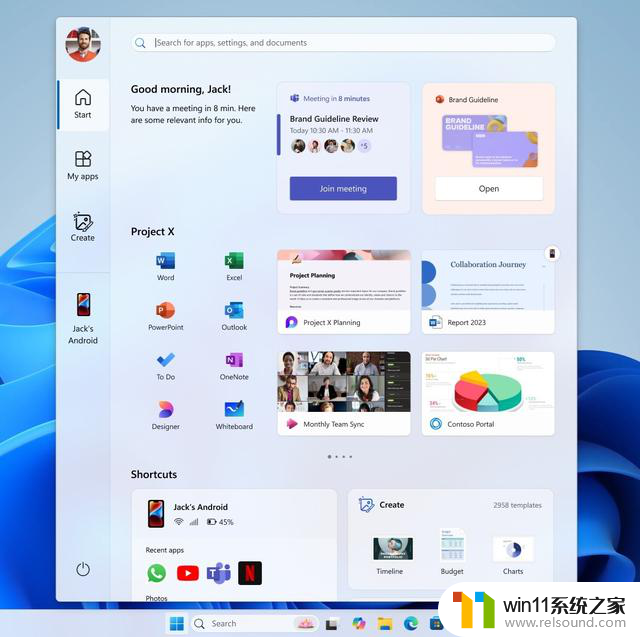This screenshot has height=637, width=640.
Task: Open the OneNote app icon
Action: point(234,366)
